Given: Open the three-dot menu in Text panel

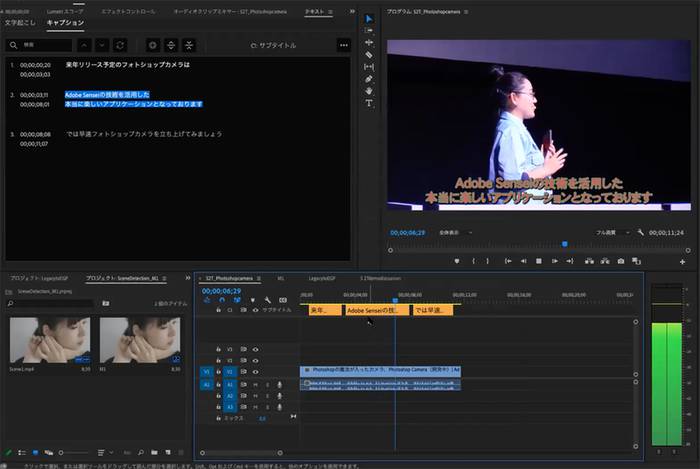Looking at the screenshot, I should pos(344,45).
